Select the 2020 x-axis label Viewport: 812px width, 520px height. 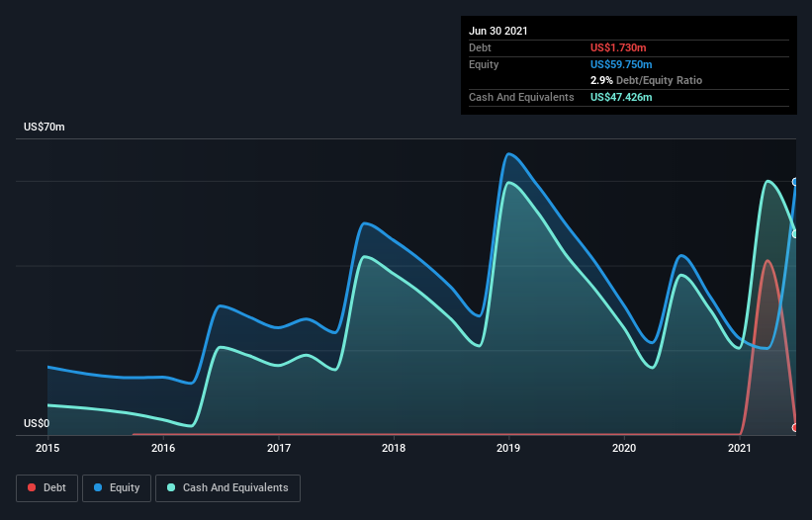624,448
